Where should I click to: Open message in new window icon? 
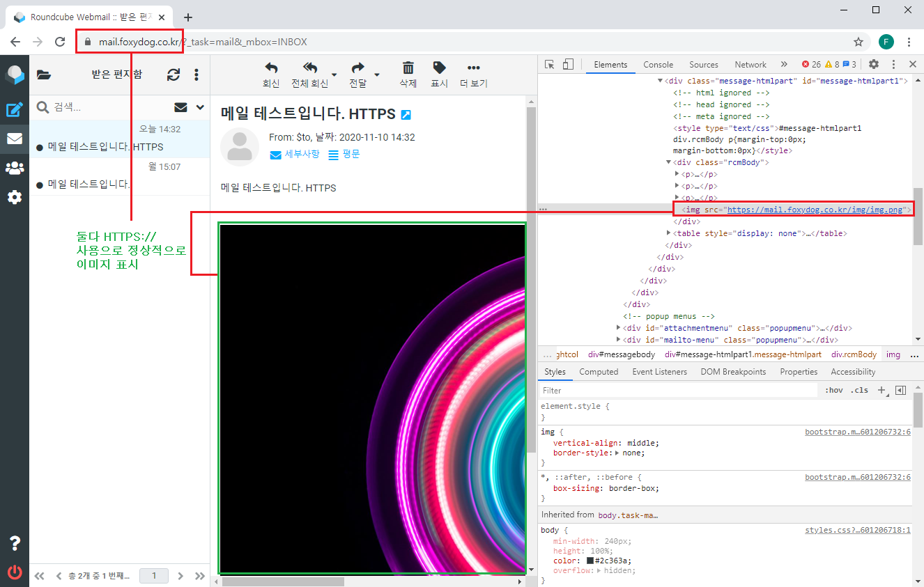point(406,115)
